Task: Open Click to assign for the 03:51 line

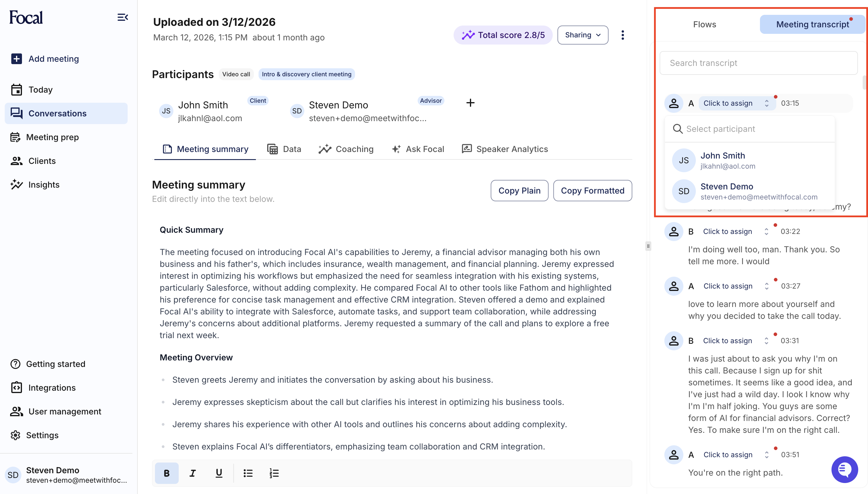Action: (728, 454)
